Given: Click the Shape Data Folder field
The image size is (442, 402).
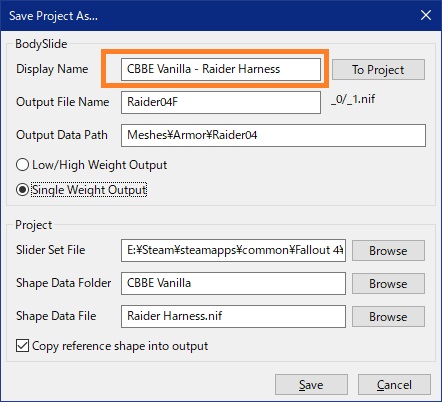Looking at the screenshot, I should (x=233, y=283).
